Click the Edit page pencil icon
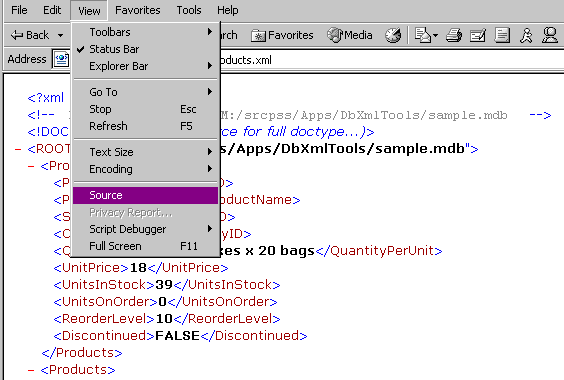564x380 pixels. pyautogui.click(x=478, y=35)
